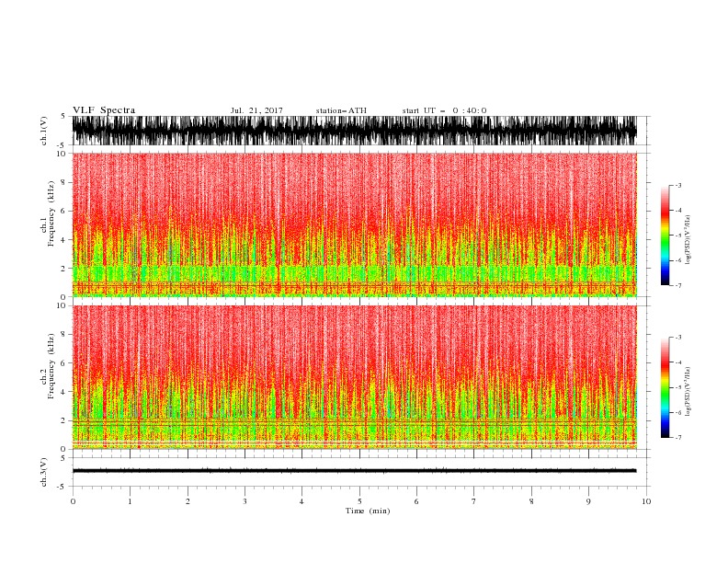Click the 'start UT = 0:40:0' label
The height and width of the screenshot is (563, 728).
[x=444, y=110]
